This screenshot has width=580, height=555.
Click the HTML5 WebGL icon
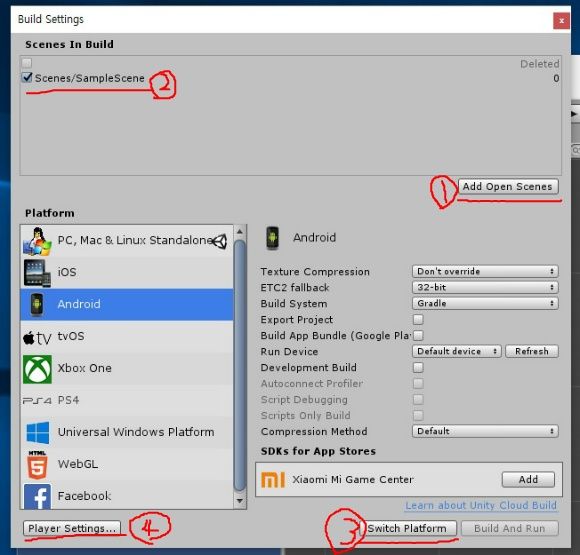pos(37,464)
